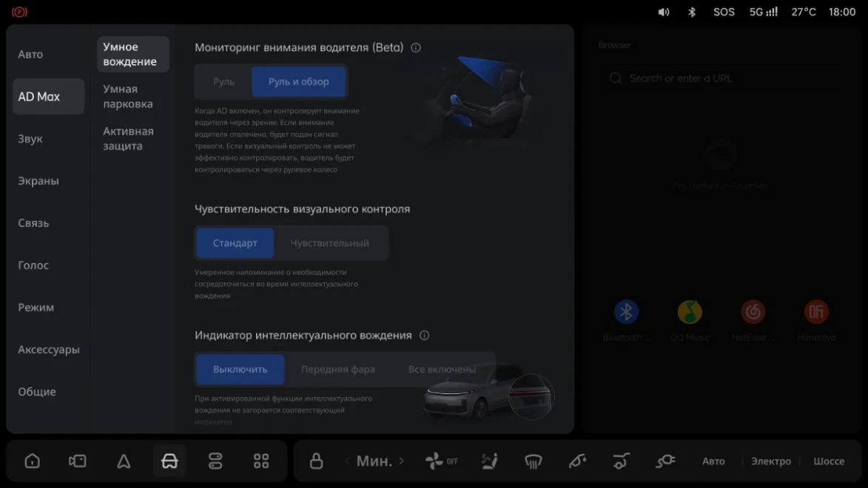This screenshot has width=868, height=488.
Task: Open the charging port plug icon
Action: (665, 461)
